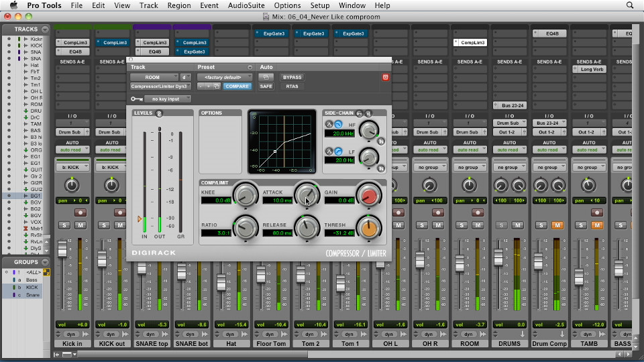
Task: Adjust the KNEE knob
Action: 246,196
